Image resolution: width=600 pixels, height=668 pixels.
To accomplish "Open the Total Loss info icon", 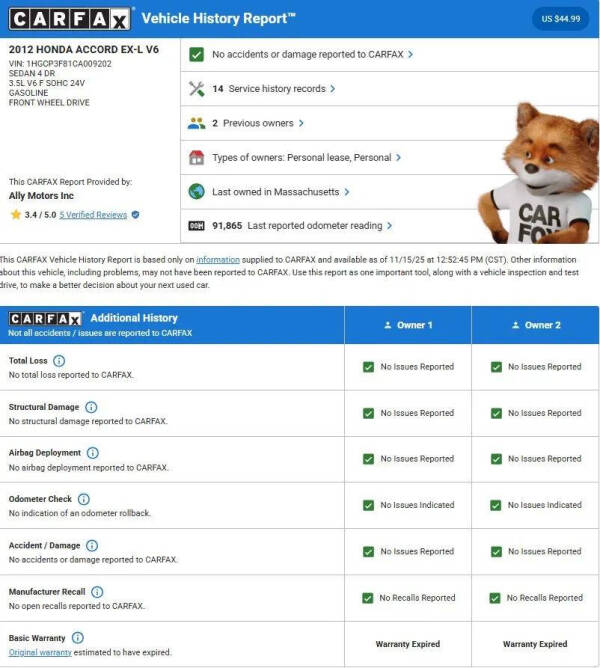I will (59, 361).
